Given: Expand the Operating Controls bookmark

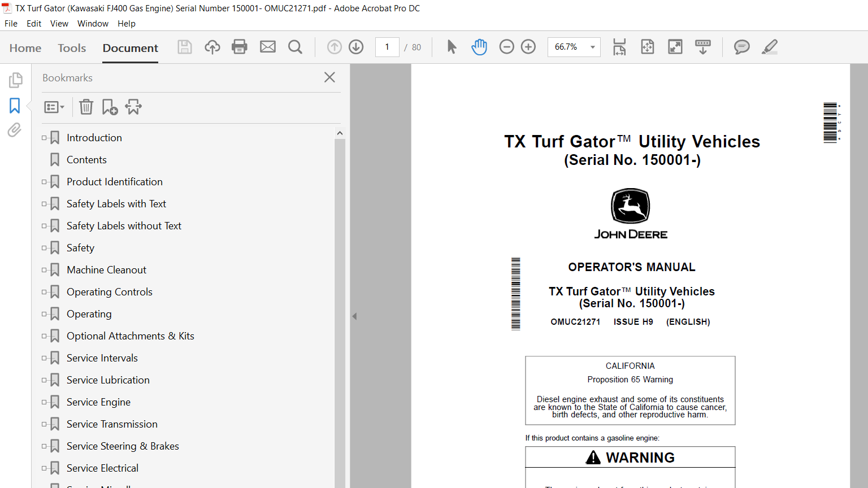Looking at the screenshot, I should [44, 292].
